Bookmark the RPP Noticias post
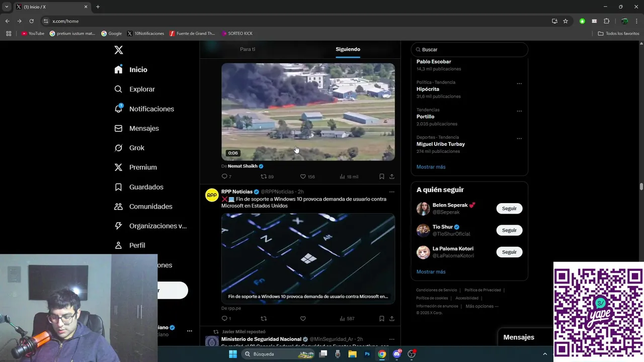644x362 pixels. click(x=382, y=318)
